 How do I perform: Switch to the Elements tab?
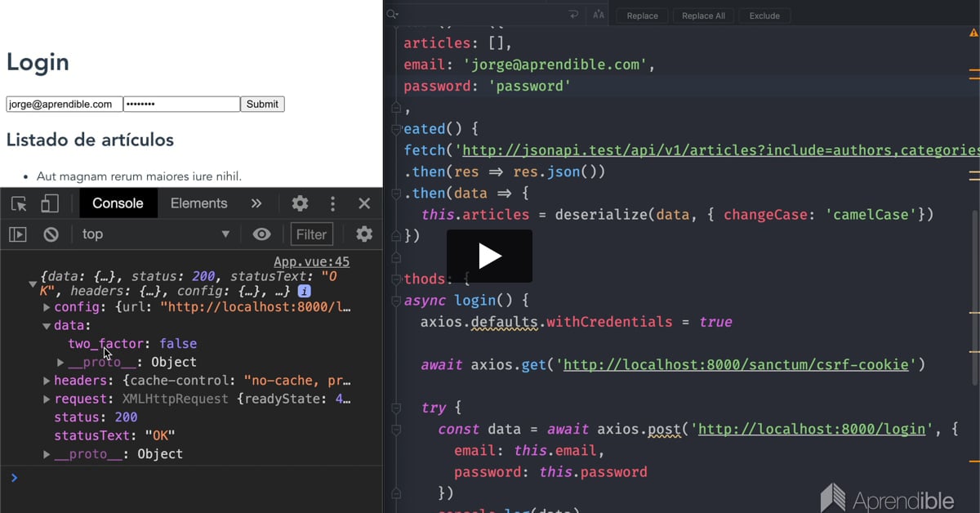[x=198, y=203]
